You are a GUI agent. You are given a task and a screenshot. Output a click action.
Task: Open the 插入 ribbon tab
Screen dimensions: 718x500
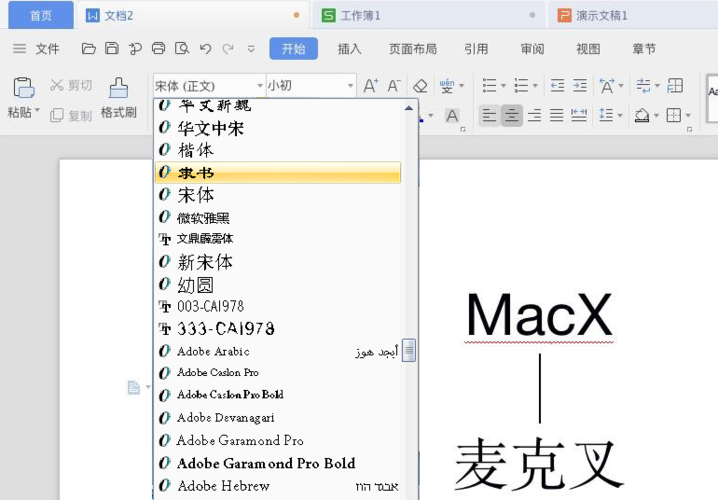(349, 49)
